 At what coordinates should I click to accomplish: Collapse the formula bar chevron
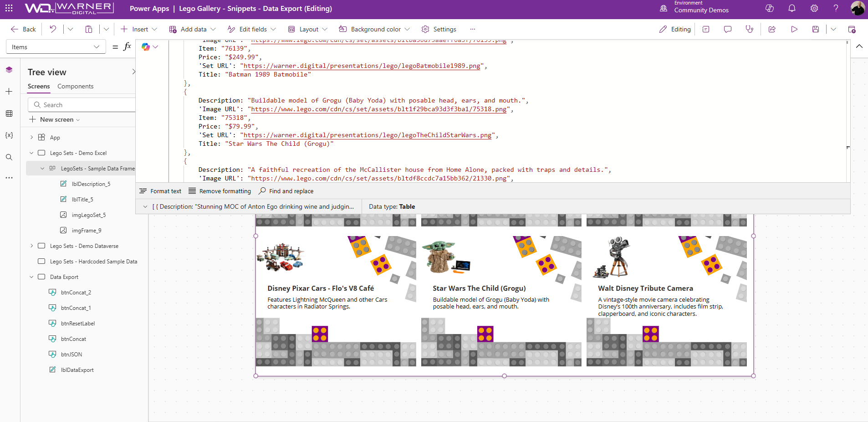coord(859,46)
